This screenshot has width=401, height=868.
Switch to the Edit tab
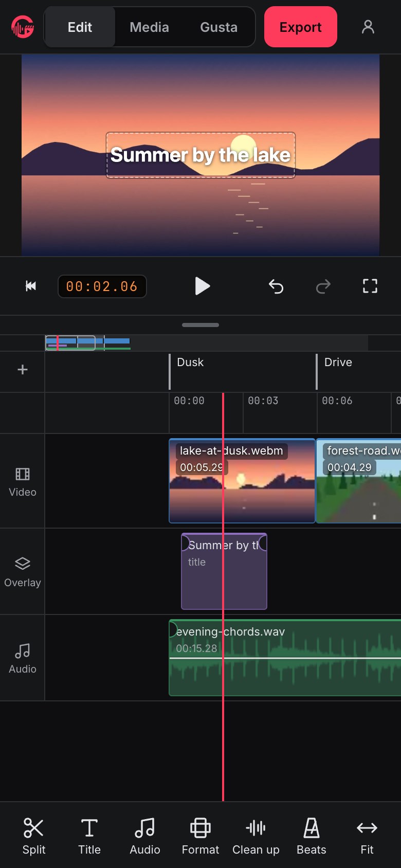[80, 27]
